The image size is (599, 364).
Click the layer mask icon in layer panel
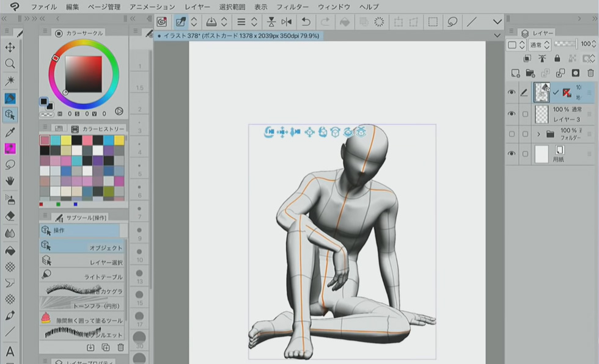(x=575, y=73)
